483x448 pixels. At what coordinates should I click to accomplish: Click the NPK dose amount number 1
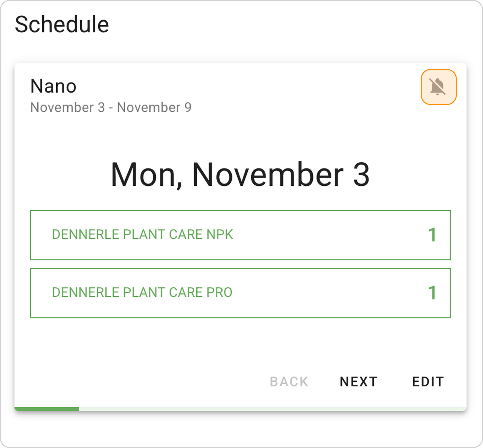pos(432,235)
